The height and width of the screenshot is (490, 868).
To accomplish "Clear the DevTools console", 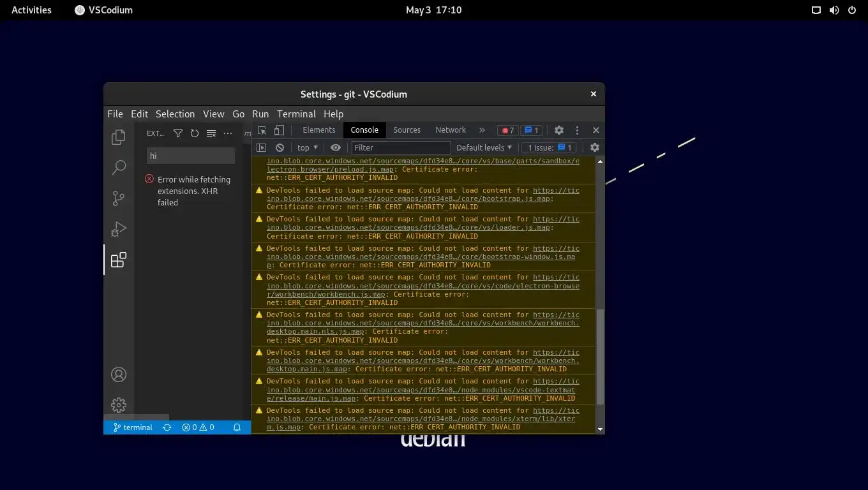I will tap(280, 147).
